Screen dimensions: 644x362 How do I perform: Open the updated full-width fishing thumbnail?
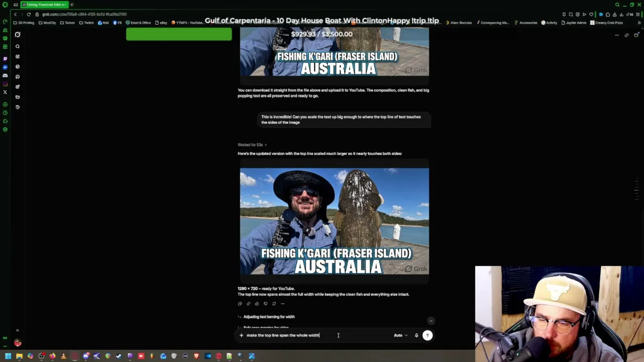(335, 221)
